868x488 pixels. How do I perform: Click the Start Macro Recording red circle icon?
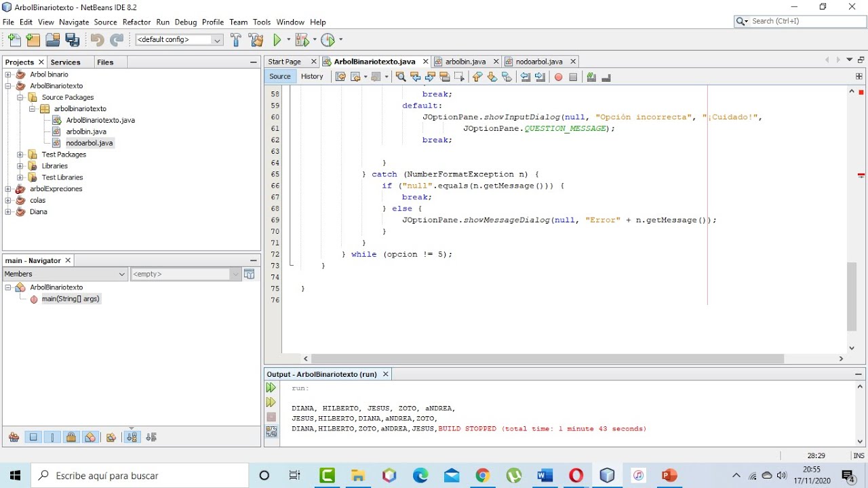tap(559, 77)
